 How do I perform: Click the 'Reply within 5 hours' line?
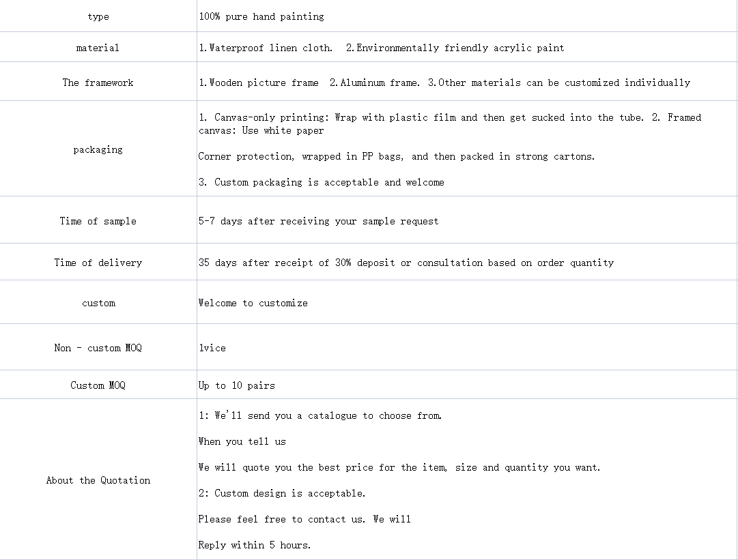pyautogui.click(x=255, y=545)
